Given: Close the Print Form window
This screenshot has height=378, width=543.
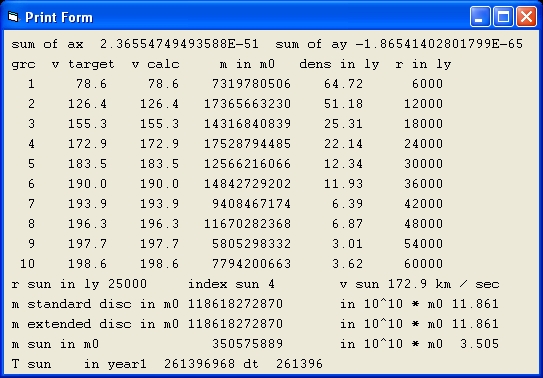Looking at the screenshot, I should 526,16.
